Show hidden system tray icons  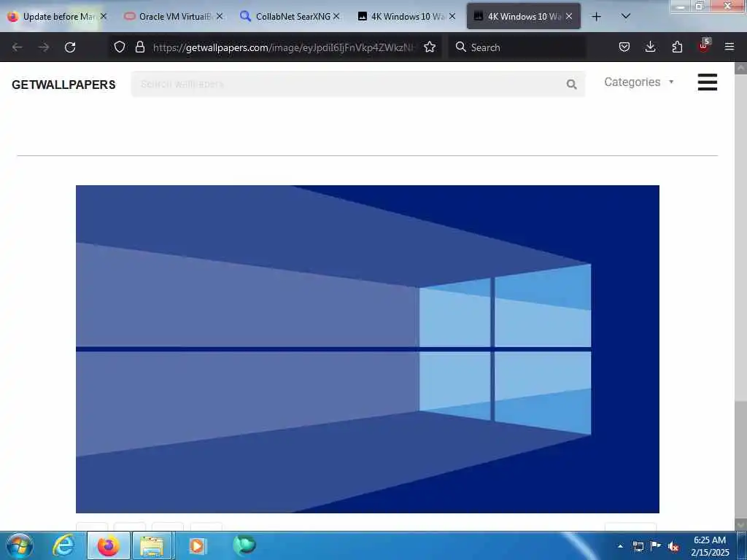620,546
